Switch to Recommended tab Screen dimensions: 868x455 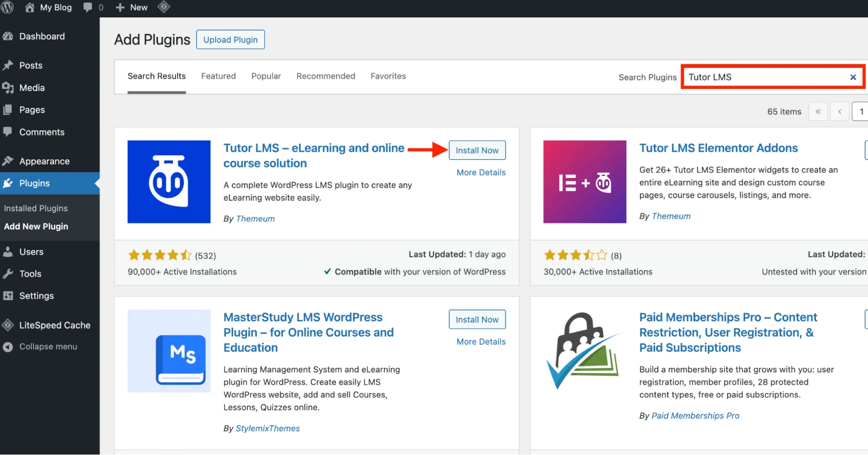tap(326, 76)
